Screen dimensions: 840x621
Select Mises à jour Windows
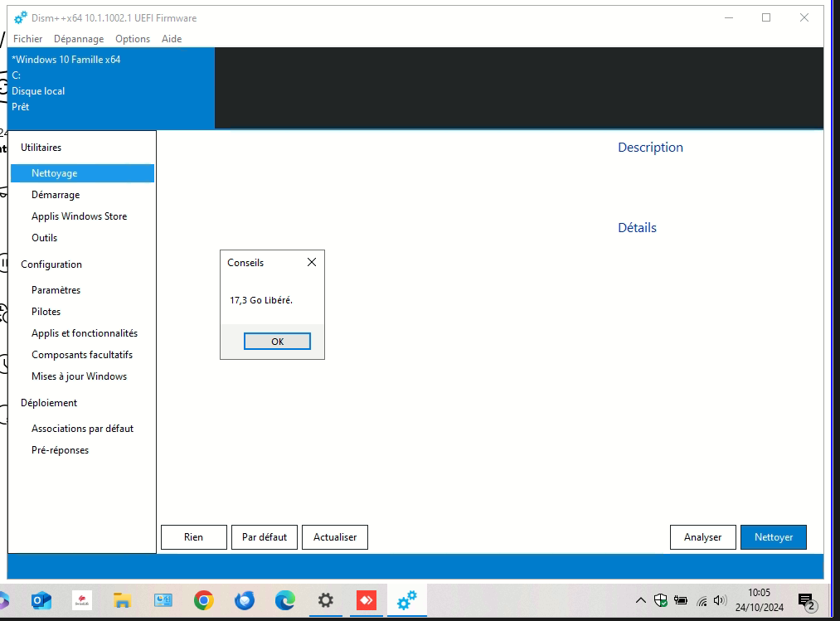tap(80, 376)
